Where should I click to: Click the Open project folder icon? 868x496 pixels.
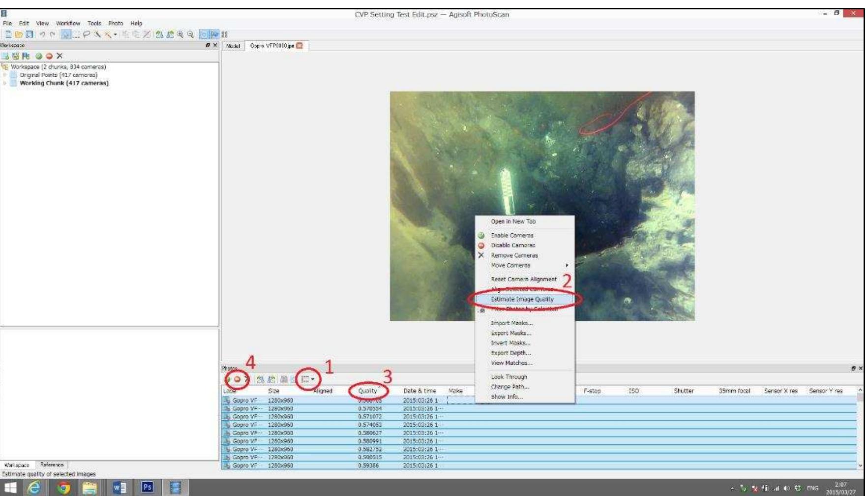[19, 34]
